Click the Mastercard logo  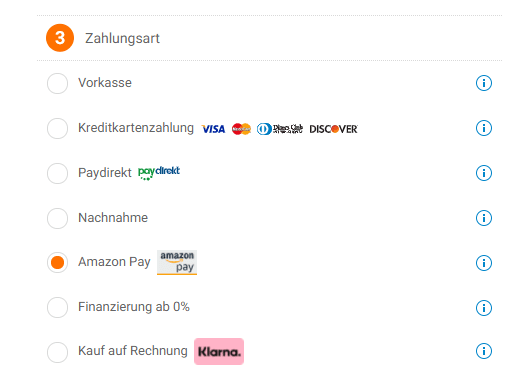(x=241, y=129)
